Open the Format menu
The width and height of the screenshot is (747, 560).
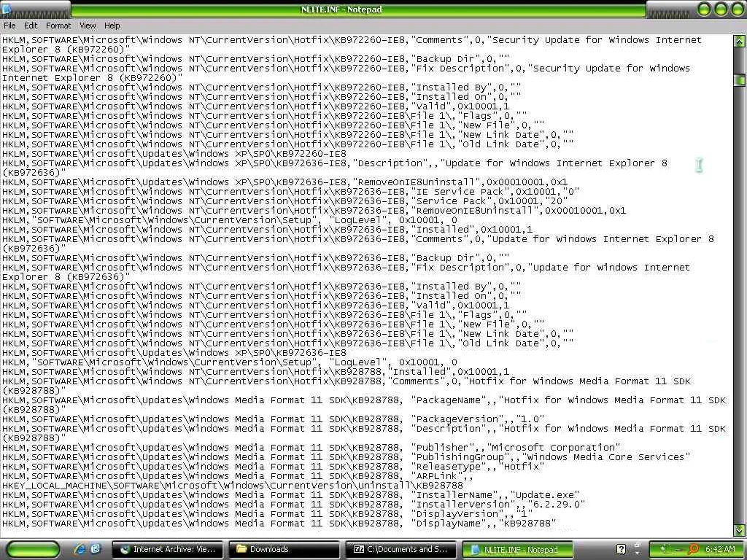tap(58, 26)
